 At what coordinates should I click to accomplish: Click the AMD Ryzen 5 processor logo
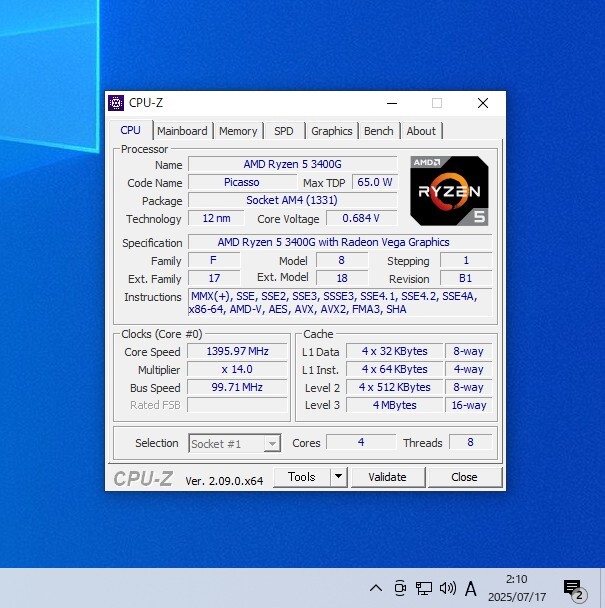coord(449,191)
